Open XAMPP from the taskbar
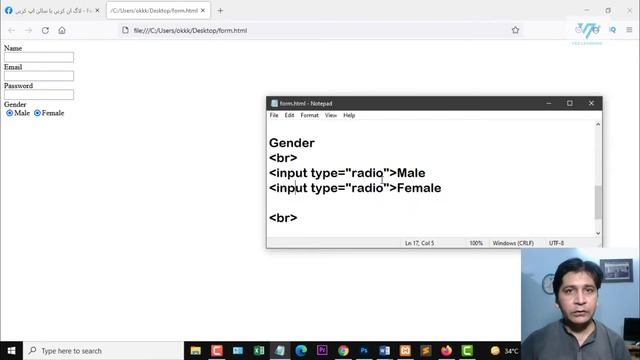This screenshot has width=640, height=360. (x=405, y=351)
